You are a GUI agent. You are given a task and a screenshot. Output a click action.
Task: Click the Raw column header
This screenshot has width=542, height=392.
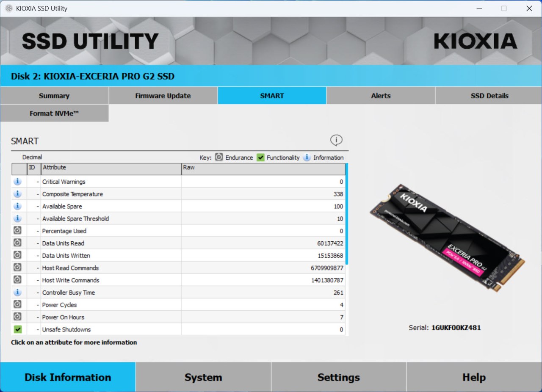pos(263,169)
